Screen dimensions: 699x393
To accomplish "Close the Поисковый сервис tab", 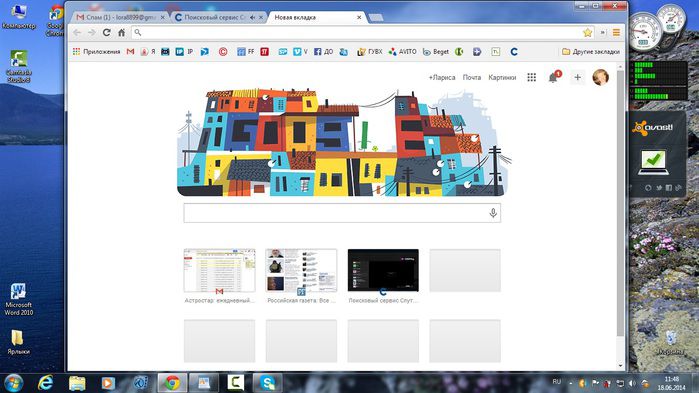I will [261, 17].
